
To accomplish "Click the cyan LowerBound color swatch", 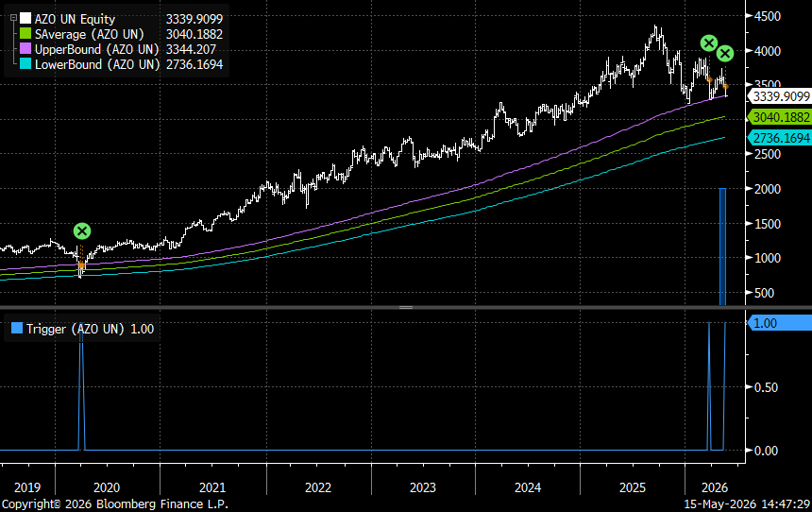I will (x=25, y=64).
